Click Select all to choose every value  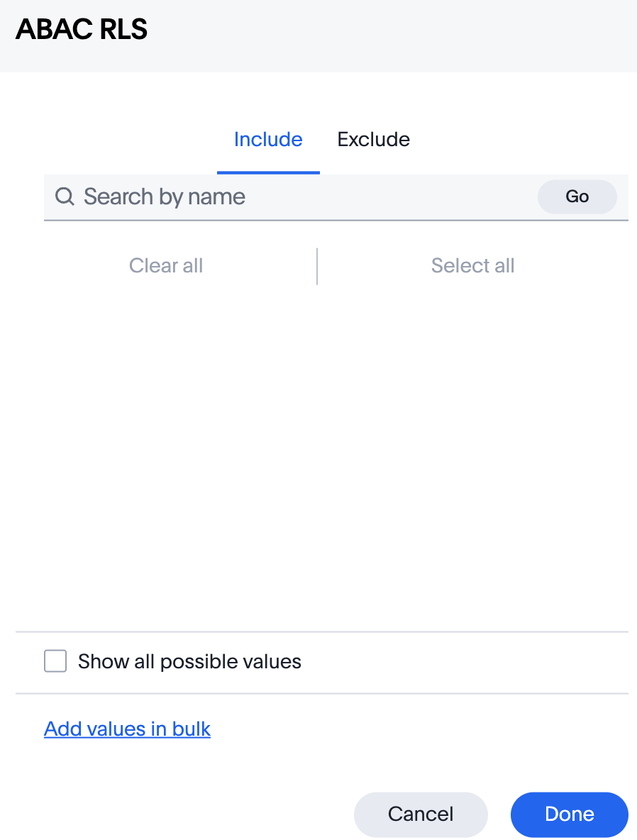point(472,265)
